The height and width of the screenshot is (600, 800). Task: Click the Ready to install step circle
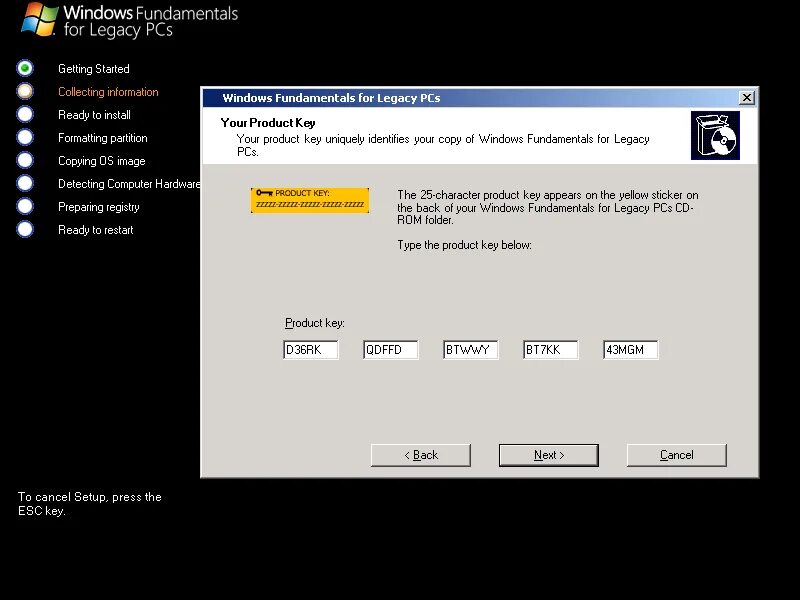(25, 114)
